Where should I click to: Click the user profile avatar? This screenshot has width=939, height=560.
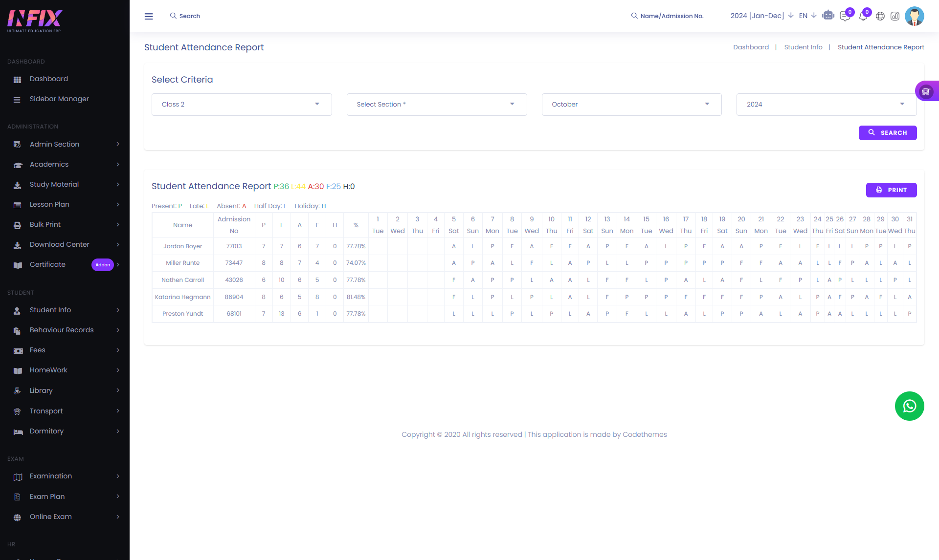(x=914, y=16)
